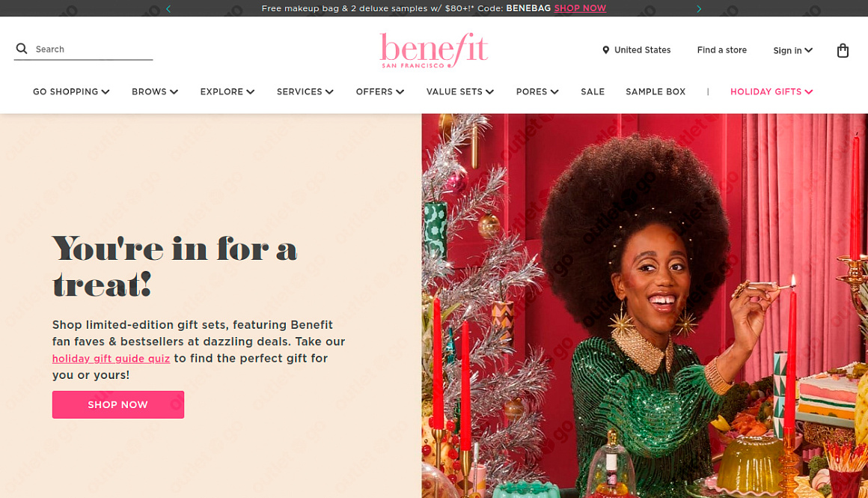Open the Sample Box menu item

tap(655, 92)
